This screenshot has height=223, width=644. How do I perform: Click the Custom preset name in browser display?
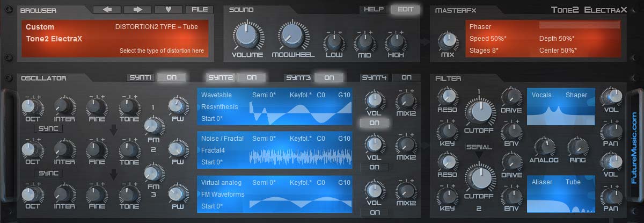pyautogui.click(x=40, y=27)
